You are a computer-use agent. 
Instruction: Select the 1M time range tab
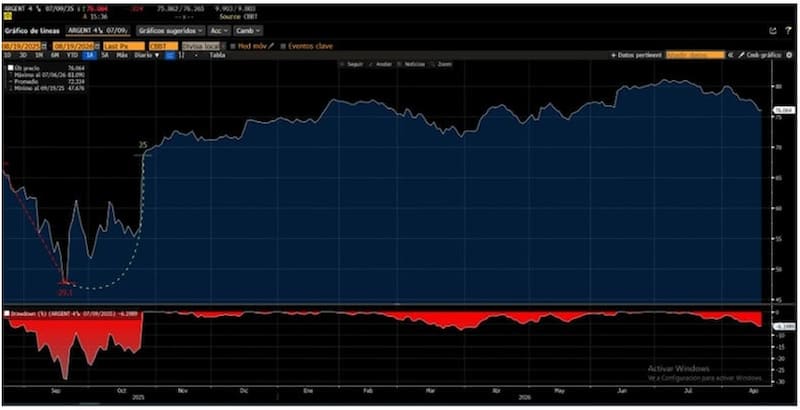click(x=39, y=55)
